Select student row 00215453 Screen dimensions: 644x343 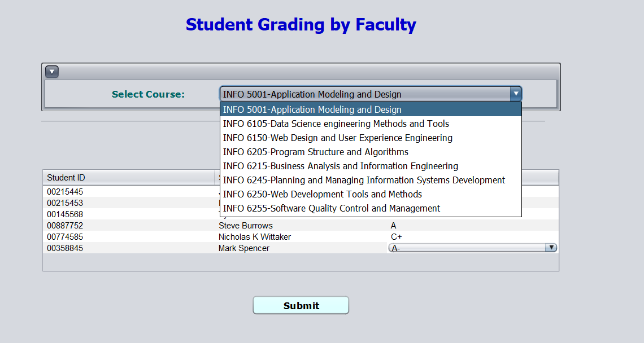pyautogui.click(x=132, y=203)
